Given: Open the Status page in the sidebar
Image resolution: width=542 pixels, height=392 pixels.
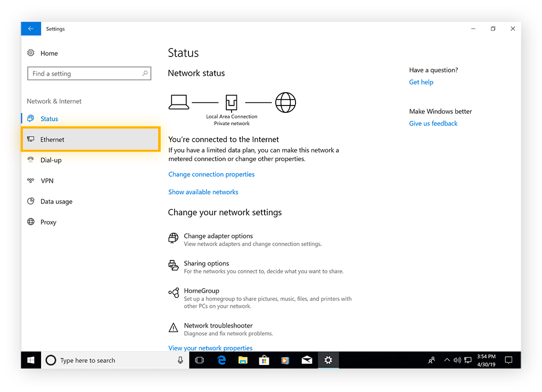Looking at the screenshot, I should pos(49,118).
